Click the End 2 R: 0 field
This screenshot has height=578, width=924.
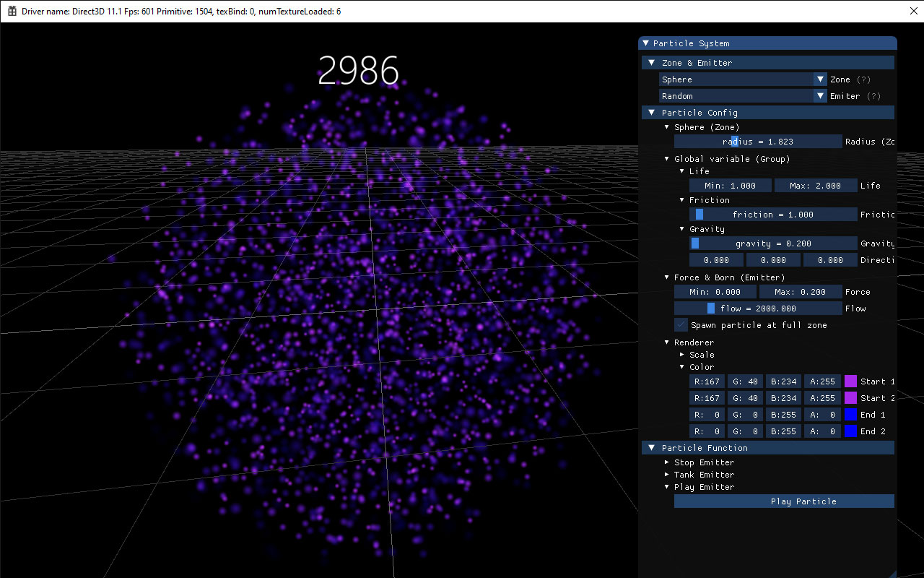707,431
